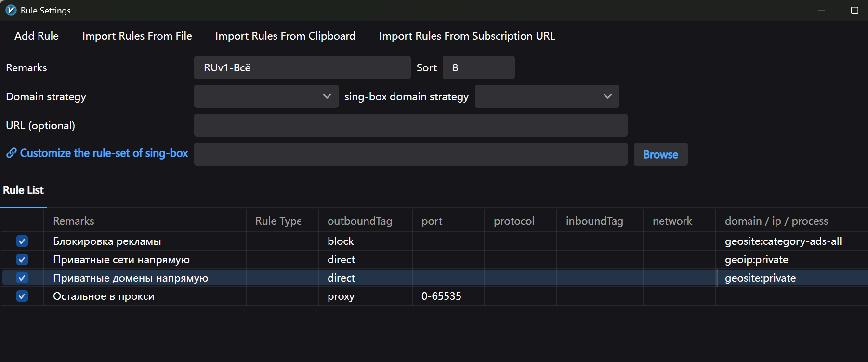Open Customize the rule-set of sing-box link
The image size is (868, 362).
coord(104,153)
